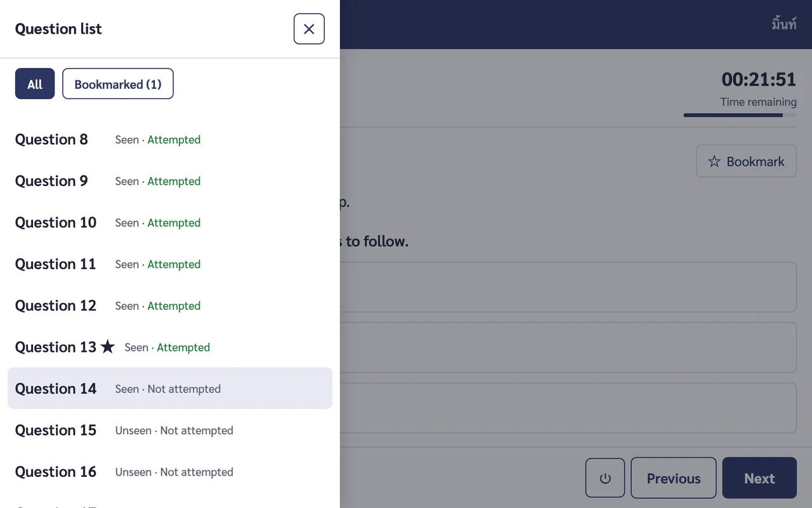This screenshot has width=812, height=508.
Task: Pick the third answer option box
Action: tap(568, 408)
